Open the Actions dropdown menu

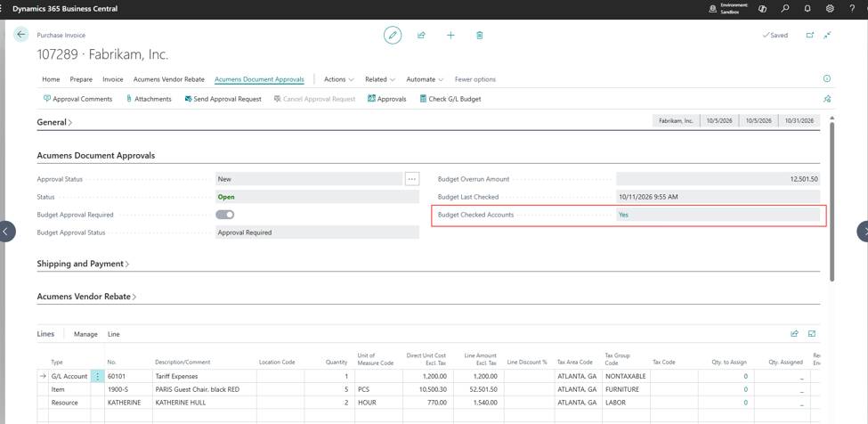point(339,79)
